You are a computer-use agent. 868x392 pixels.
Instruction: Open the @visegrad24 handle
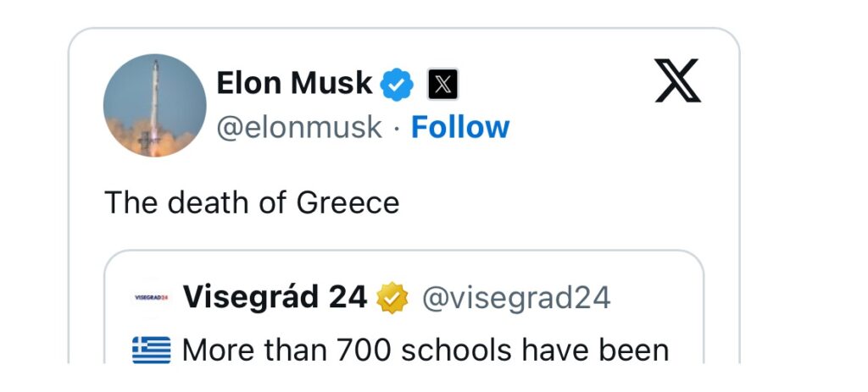[516, 299]
